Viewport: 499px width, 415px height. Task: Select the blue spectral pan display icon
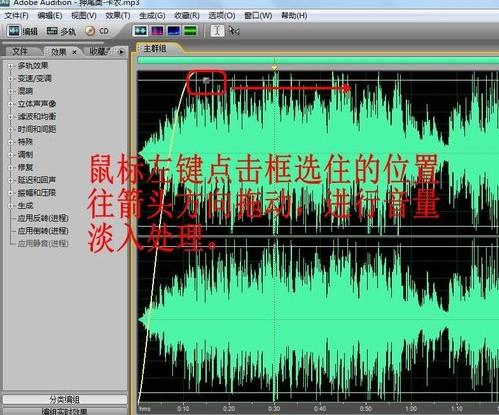(174, 31)
